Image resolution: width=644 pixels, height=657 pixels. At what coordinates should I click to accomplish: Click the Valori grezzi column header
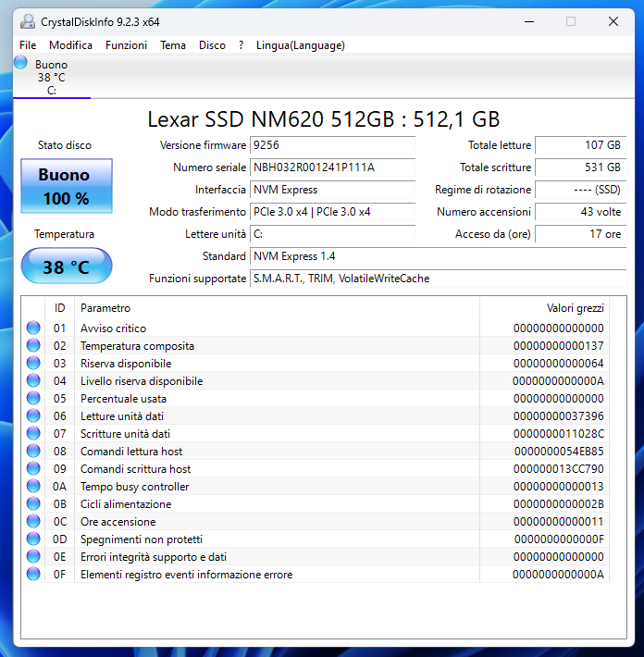[544, 308]
